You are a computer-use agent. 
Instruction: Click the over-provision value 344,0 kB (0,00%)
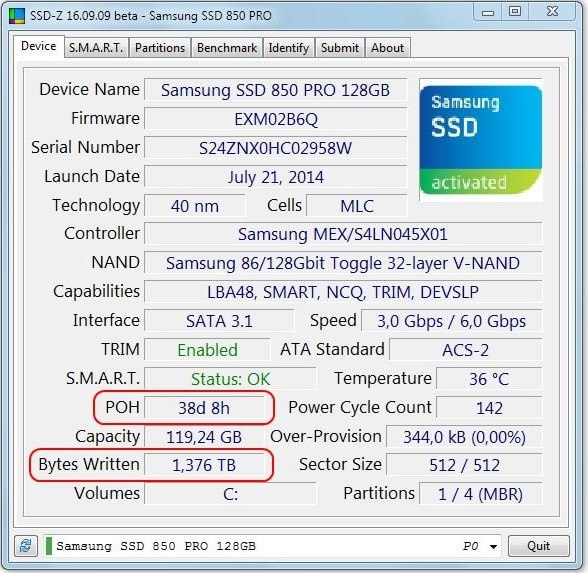click(464, 436)
